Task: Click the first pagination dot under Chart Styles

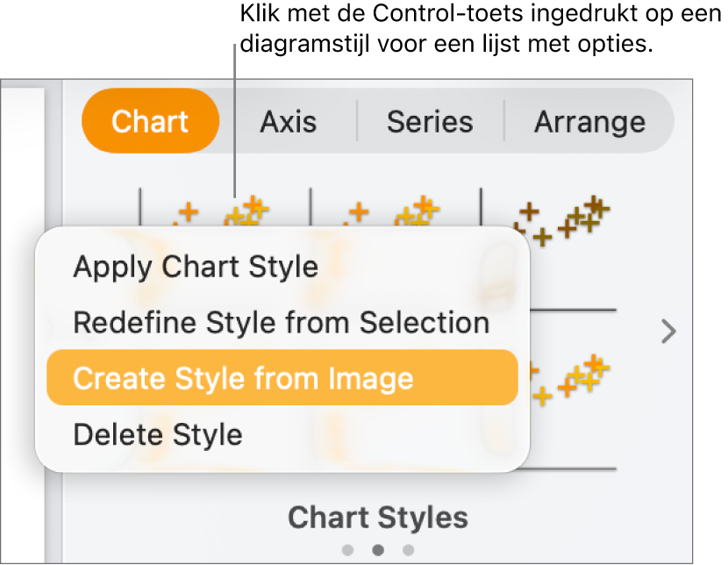Action: pos(348,548)
